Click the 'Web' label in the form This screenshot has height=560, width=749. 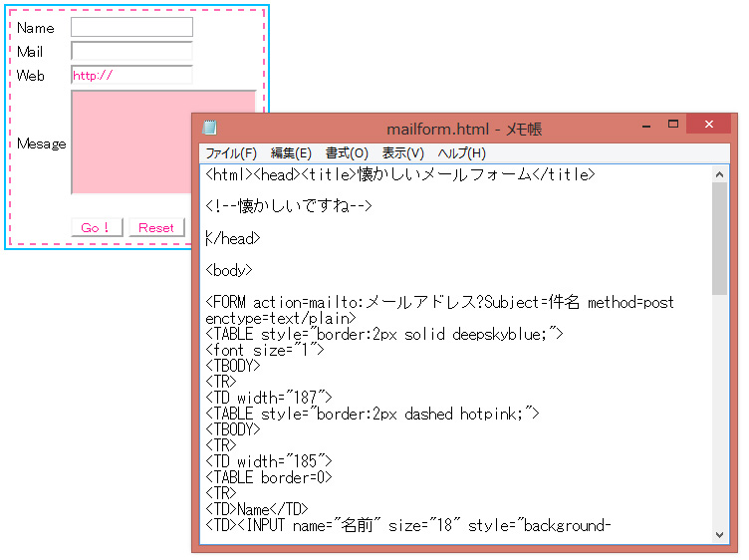30,75
